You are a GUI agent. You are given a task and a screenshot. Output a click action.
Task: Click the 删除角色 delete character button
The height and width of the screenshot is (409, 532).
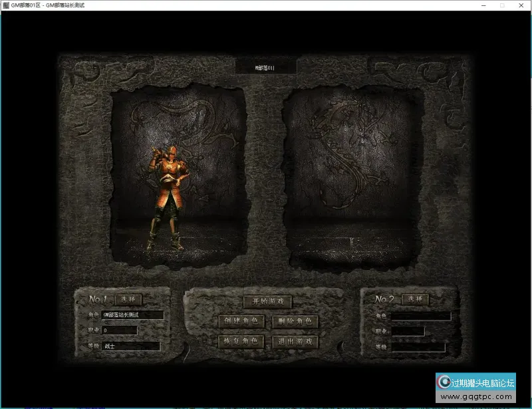(295, 321)
